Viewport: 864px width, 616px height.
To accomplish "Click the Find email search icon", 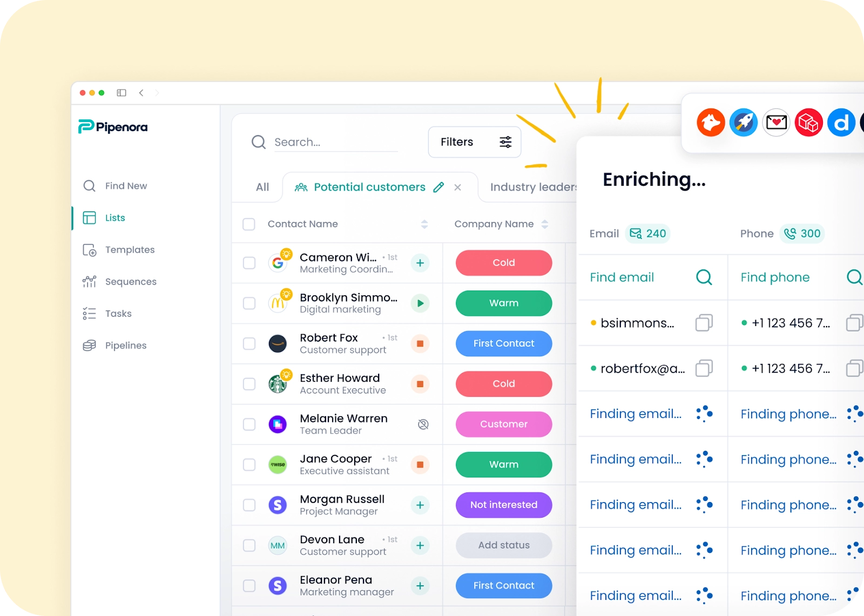I will 704,277.
